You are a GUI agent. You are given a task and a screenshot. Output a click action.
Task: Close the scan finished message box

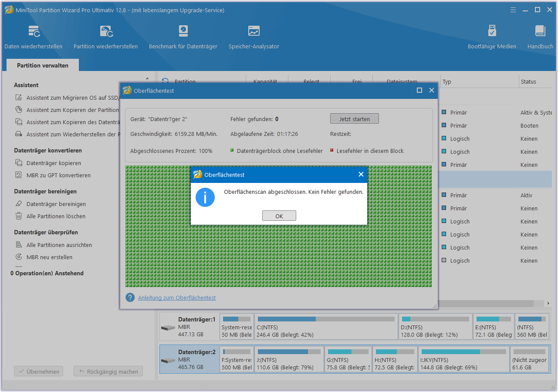[x=361, y=175]
